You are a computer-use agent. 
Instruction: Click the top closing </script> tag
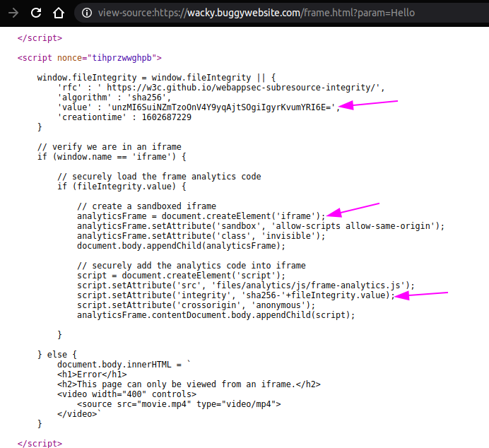tap(40, 38)
